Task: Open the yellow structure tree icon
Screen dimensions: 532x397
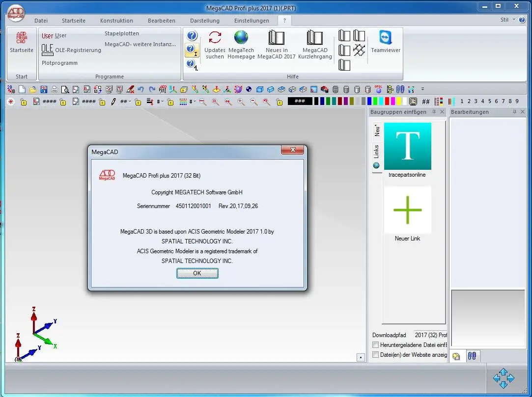Action: [390, 89]
